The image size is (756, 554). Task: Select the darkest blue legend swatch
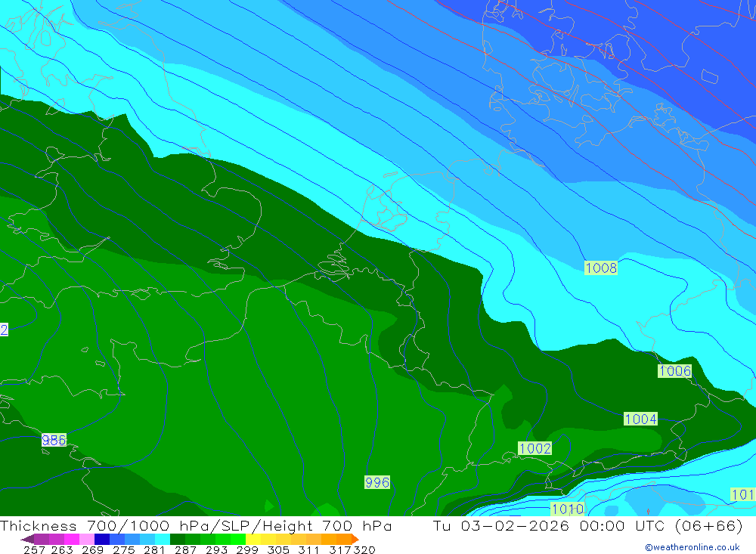click(x=102, y=539)
